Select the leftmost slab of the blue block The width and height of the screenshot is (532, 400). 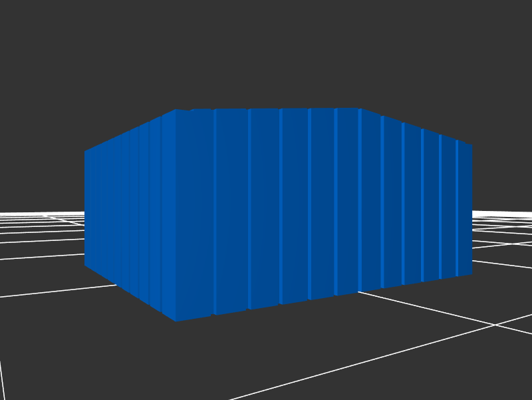(90, 208)
